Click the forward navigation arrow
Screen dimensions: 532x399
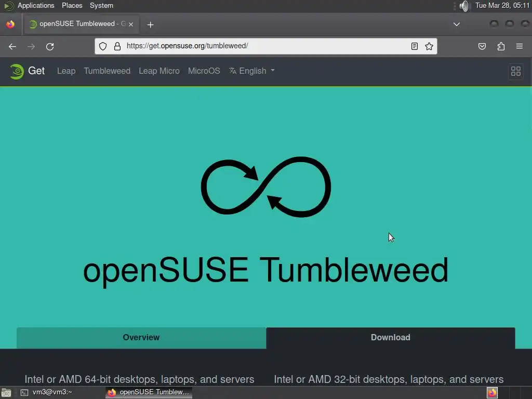pyautogui.click(x=31, y=46)
